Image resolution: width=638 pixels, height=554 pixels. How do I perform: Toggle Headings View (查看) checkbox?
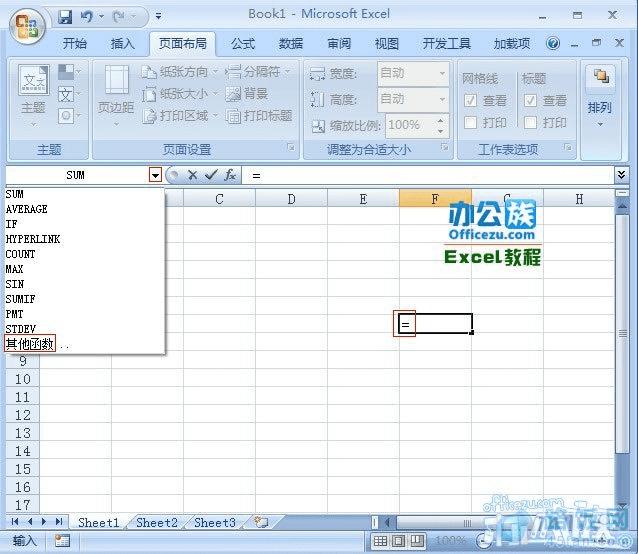pos(530,100)
